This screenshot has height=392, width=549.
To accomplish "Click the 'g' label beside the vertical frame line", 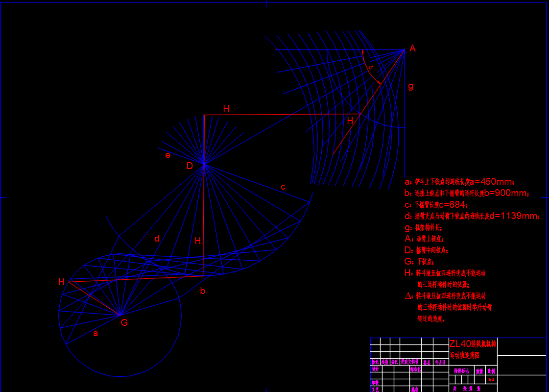I will (411, 86).
